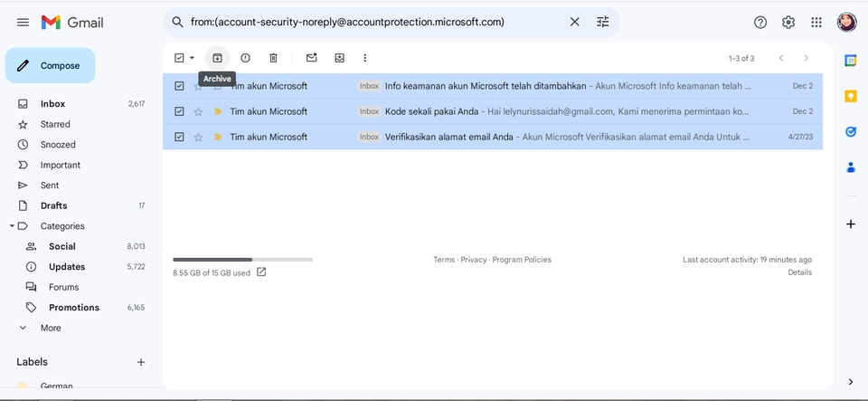Screen dimensions: 868x401
Task: Open email subject 'Kode sekali pakai Anda'
Action: [x=432, y=111]
